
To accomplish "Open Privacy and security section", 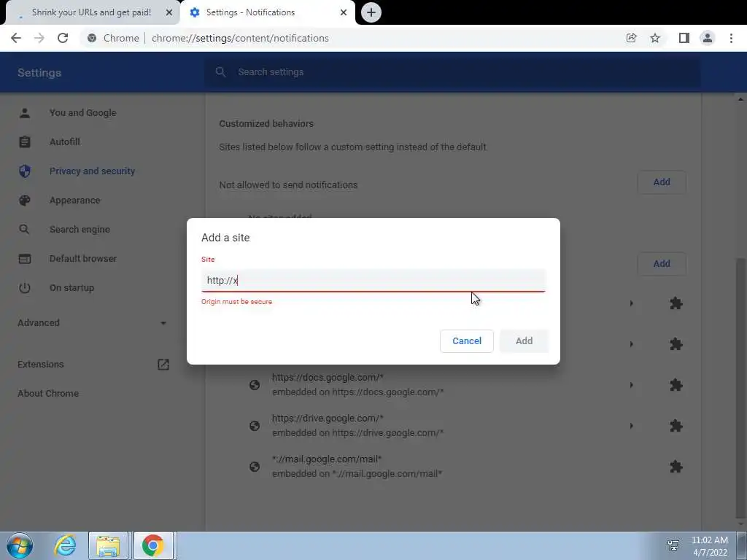I will click(x=92, y=171).
